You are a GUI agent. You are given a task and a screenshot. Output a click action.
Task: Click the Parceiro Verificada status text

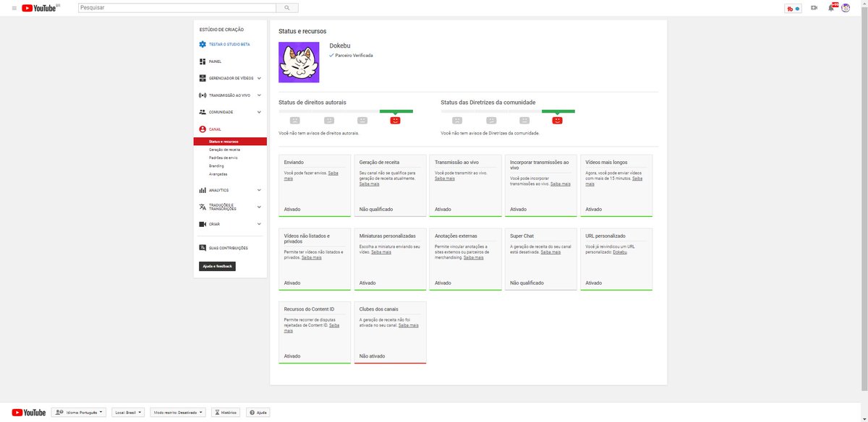354,56
